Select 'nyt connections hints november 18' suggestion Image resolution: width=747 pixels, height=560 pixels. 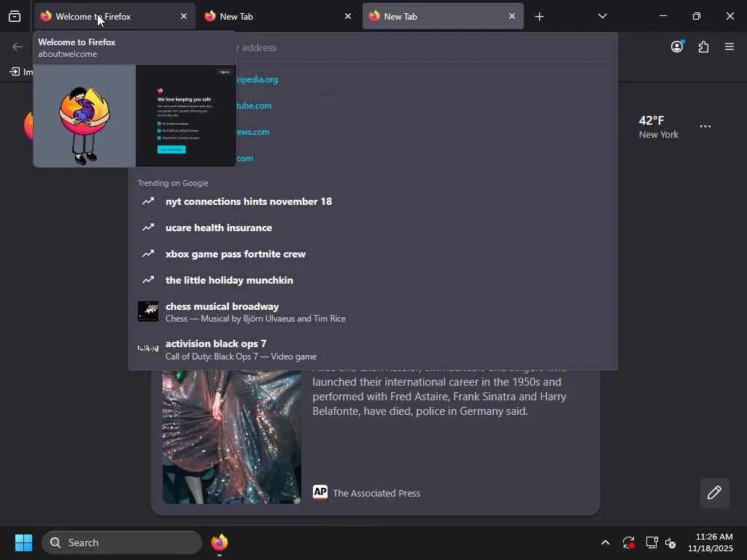[x=373, y=201]
